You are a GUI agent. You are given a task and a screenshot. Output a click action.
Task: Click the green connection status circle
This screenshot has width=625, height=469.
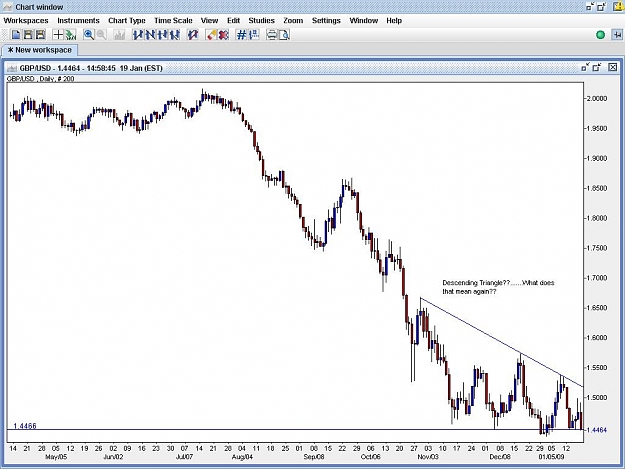coord(600,35)
